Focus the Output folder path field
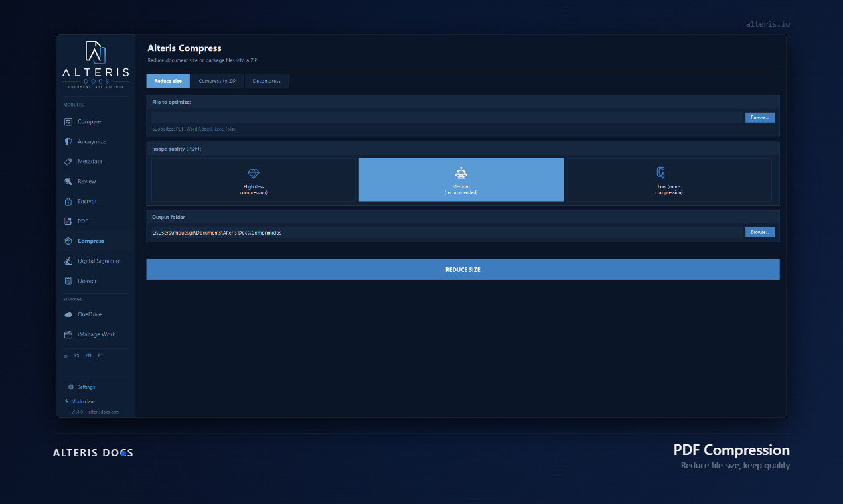The height and width of the screenshot is (504, 843). pyautogui.click(x=447, y=233)
